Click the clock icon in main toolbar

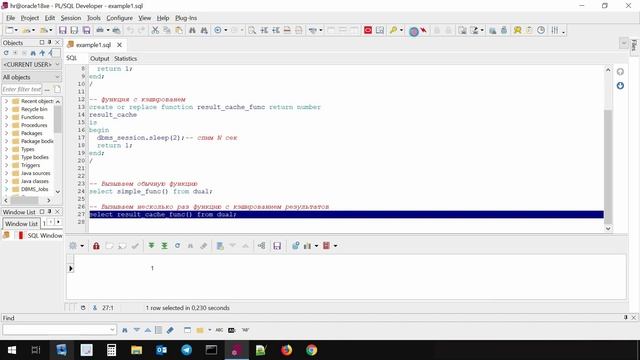click(x=541, y=30)
